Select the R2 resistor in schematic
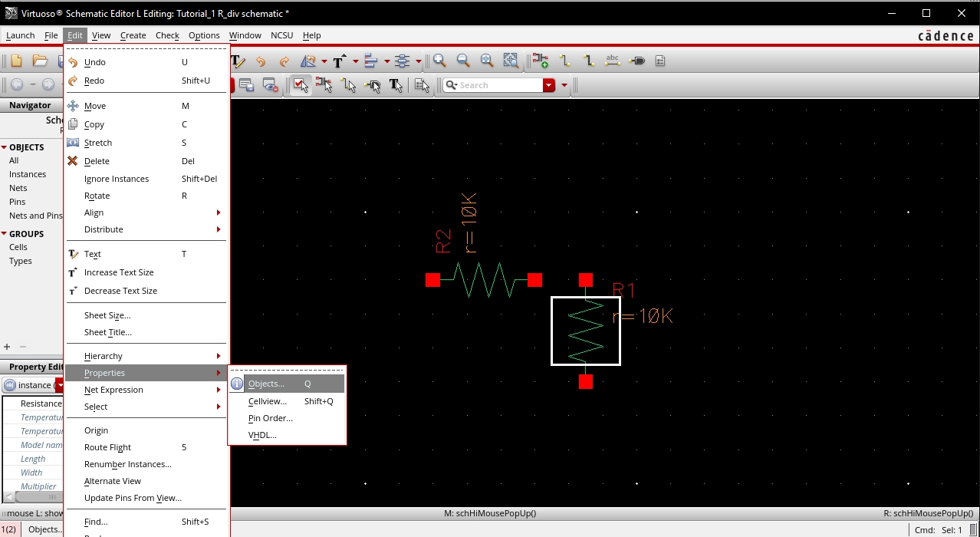Screen dimensions: 980x537 484,280
